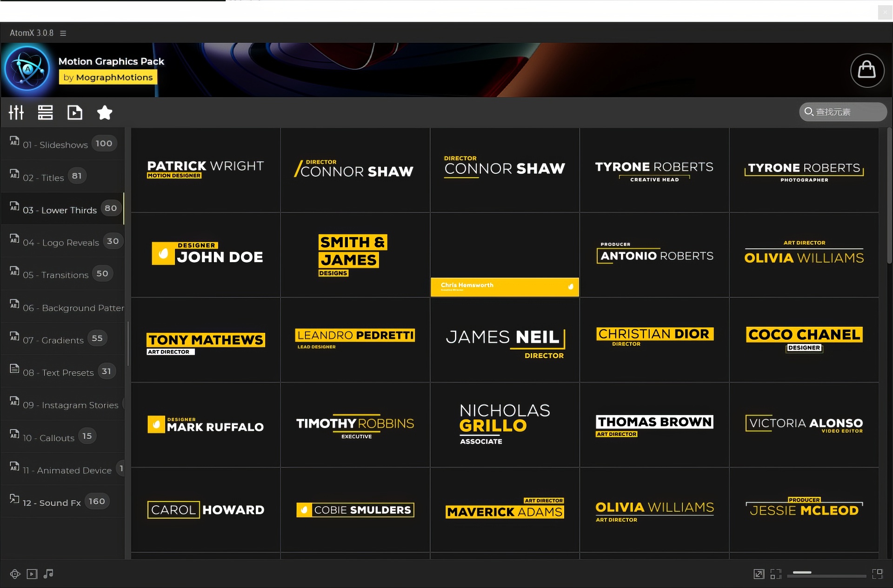893x588 pixels.
Task: Select the 03 - Lower Thirds category
Action: coord(63,209)
